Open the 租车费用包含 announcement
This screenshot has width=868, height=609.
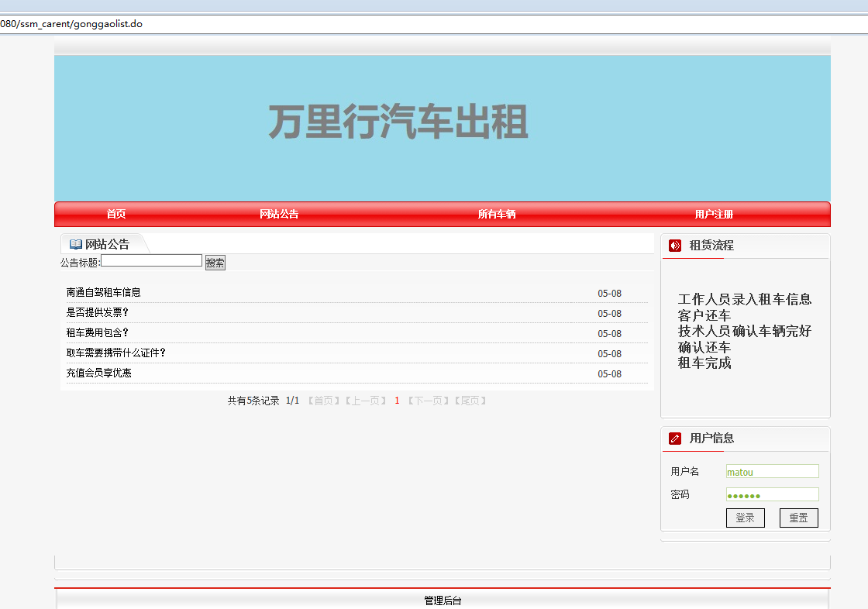[97, 333]
